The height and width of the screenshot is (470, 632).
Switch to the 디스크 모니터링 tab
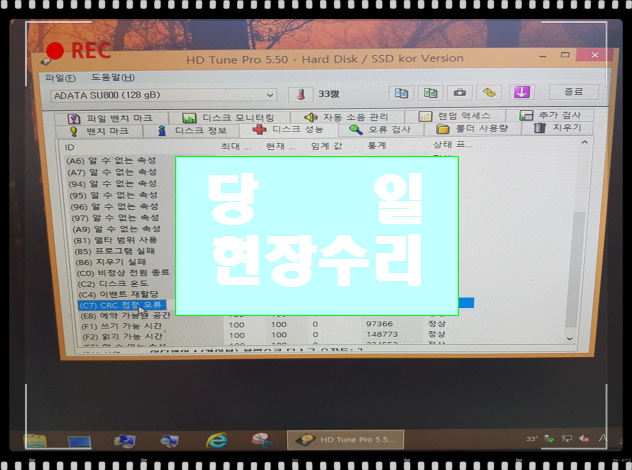click(x=229, y=118)
